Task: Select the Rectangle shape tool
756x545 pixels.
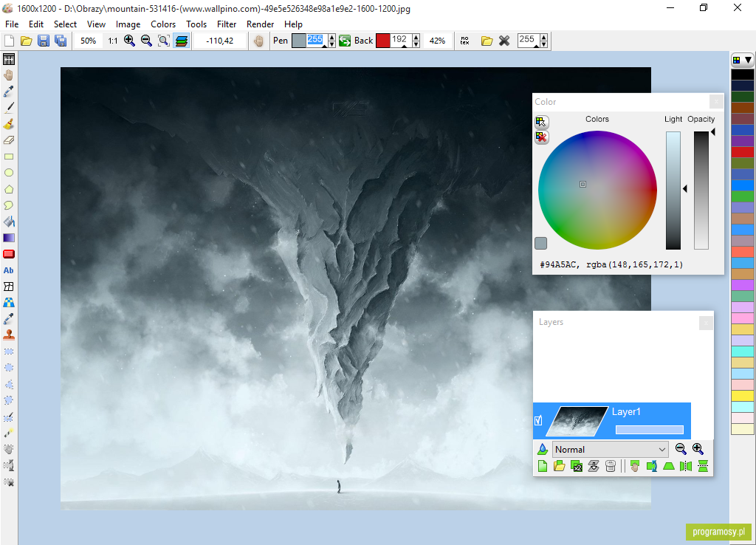Action: coord(9,157)
